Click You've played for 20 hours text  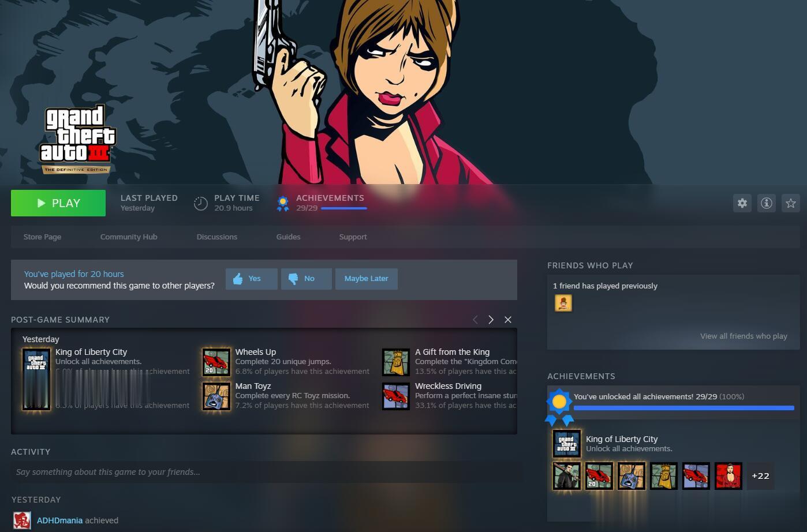(x=74, y=274)
